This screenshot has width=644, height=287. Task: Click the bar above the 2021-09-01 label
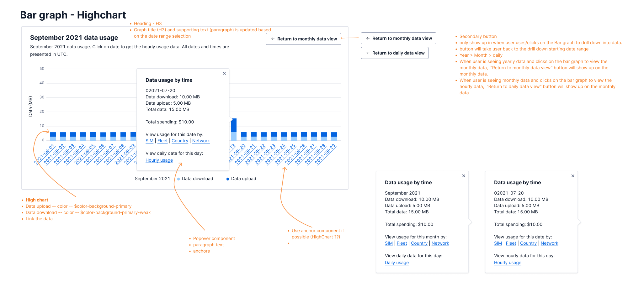click(53, 136)
